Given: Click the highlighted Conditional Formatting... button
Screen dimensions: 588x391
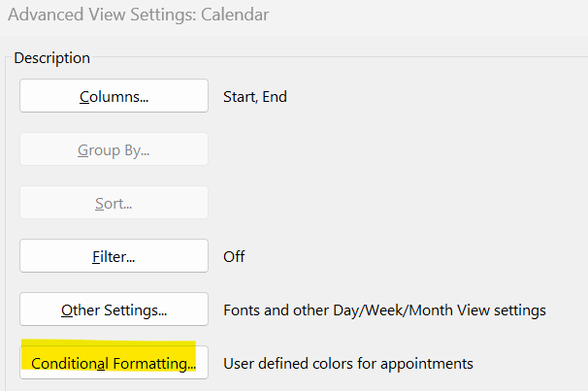Looking at the screenshot, I should (114, 364).
